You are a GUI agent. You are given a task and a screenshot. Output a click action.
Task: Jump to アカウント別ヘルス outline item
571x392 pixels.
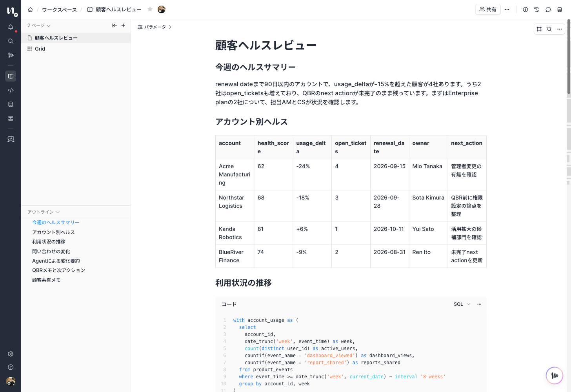click(53, 232)
